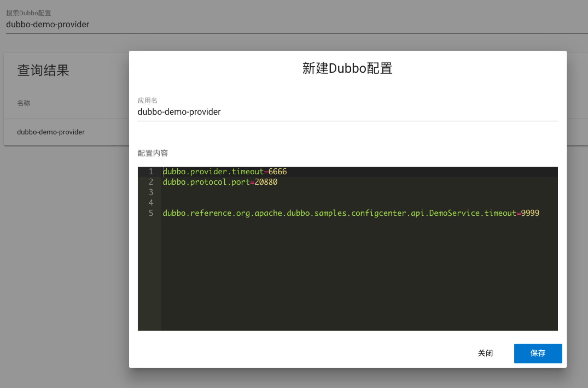Click line number 3 in the editor

click(151, 192)
